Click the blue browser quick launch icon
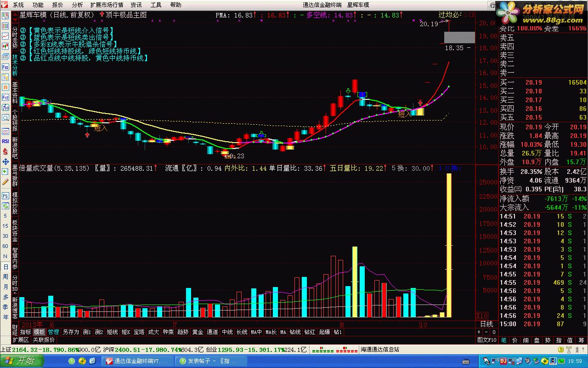The height and width of the screenshot is (368, 588). [x=92, y=361]
